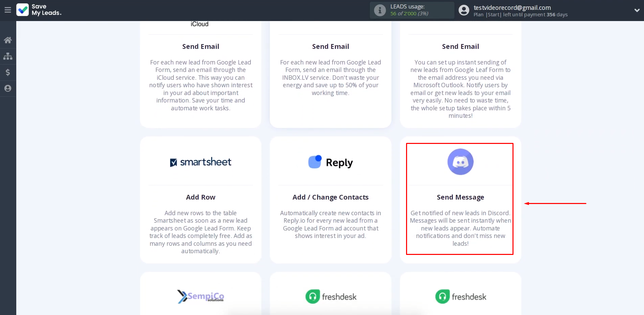Screen dimensions: 644x315
Task: Click Send Email title in Microsoft Outlook card
Action: click(x=460, y=47)
